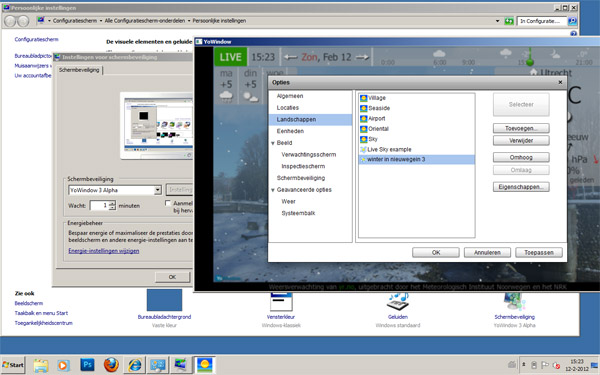Viewport: 600px width, 375px height.
Task: Select the winter in nieuwegein 3 entry
Action: tap(416, 160)
